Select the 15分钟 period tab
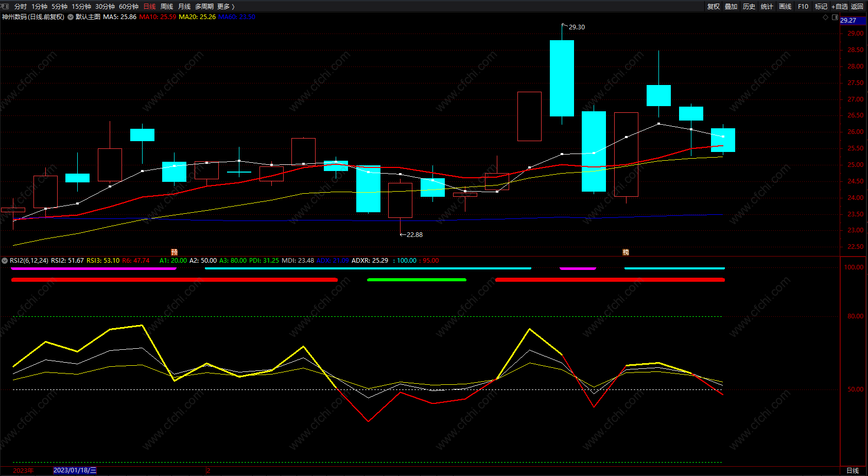Image resolution: width=868 pixels, height=476 pixels. 81,7
